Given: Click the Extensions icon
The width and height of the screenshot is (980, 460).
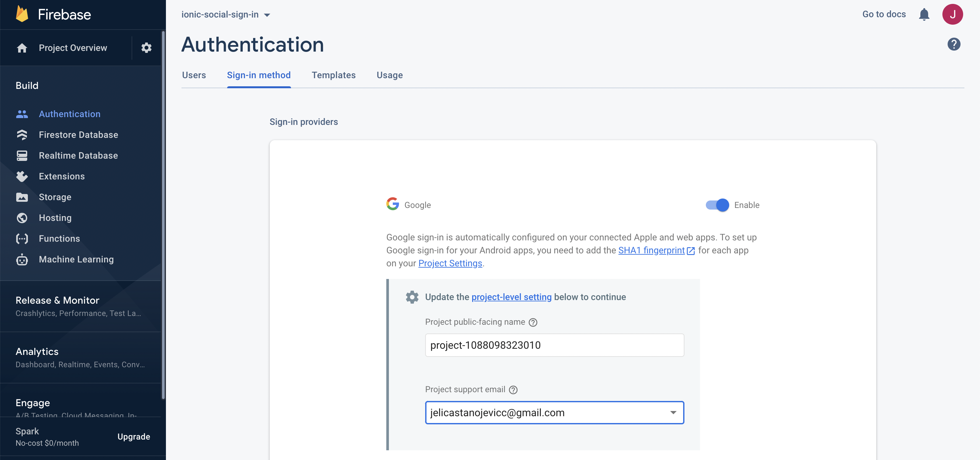Looking at the screenshot, I should click(22, 176).
